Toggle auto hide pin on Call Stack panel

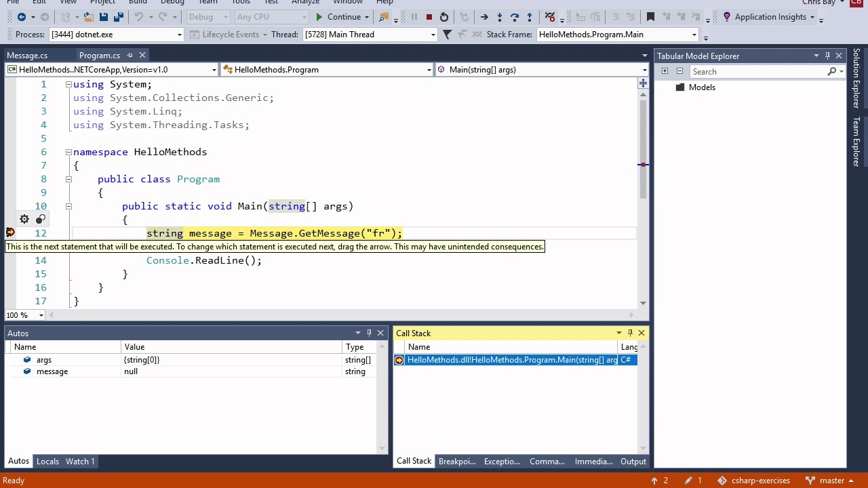click(630, 333)
